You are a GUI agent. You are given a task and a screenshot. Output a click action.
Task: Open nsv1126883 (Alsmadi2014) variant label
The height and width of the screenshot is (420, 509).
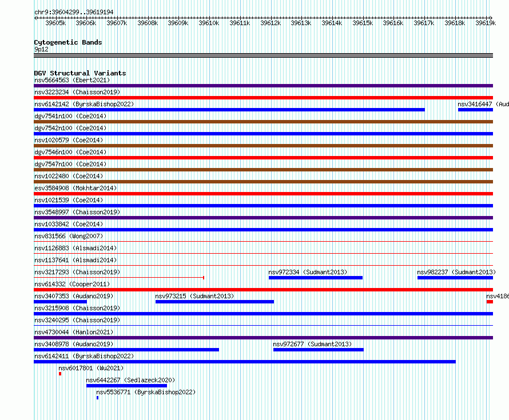point(75,248)
